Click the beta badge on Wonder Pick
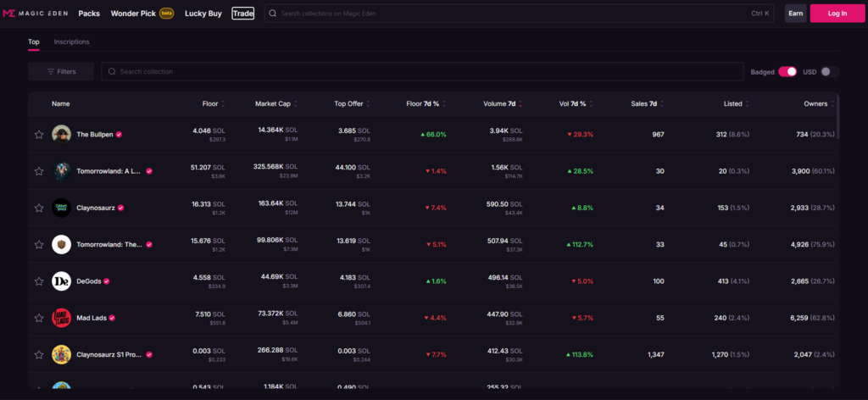Image resolution: width=868 pixels, height=400 pixels. click(x=167, y=14)
